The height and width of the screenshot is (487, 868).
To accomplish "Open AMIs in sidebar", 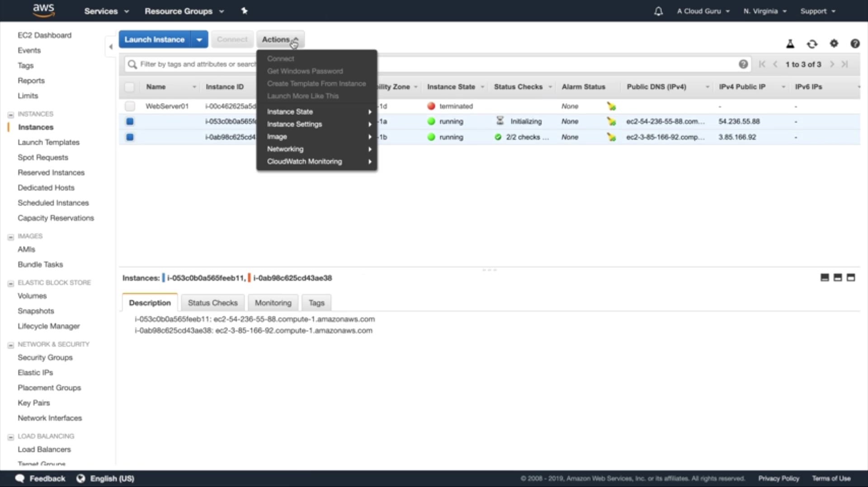I will [x=26, y=249].
